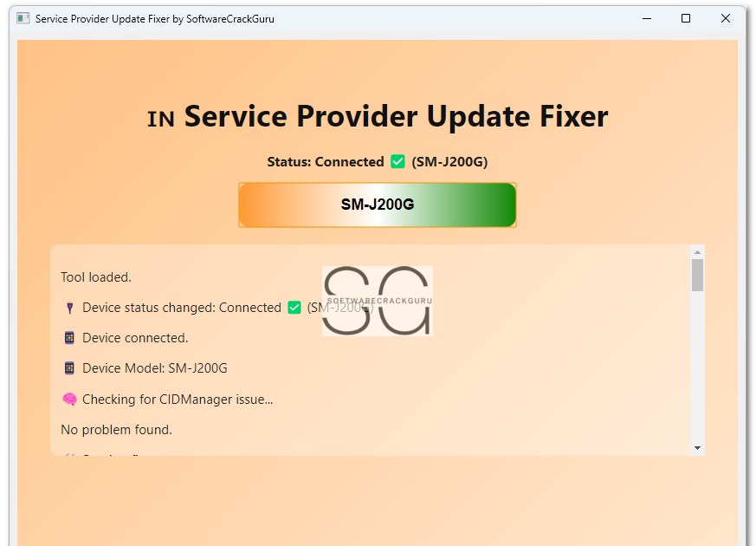Viewport: 756px width, 546px height.
Task: Click the 'No problem found.' log line
Action: [116, 430]
